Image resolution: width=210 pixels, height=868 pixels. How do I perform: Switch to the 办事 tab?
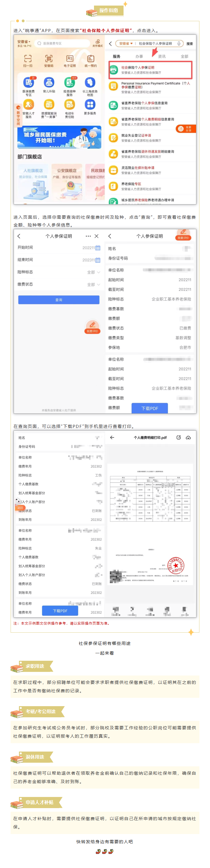click(139, 56)
